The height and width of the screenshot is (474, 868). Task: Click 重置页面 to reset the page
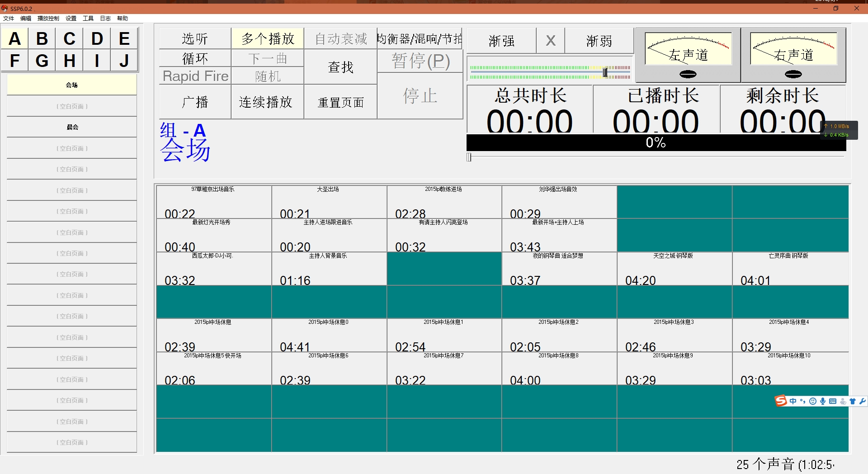pyautogui.click(x=340, y=102)
